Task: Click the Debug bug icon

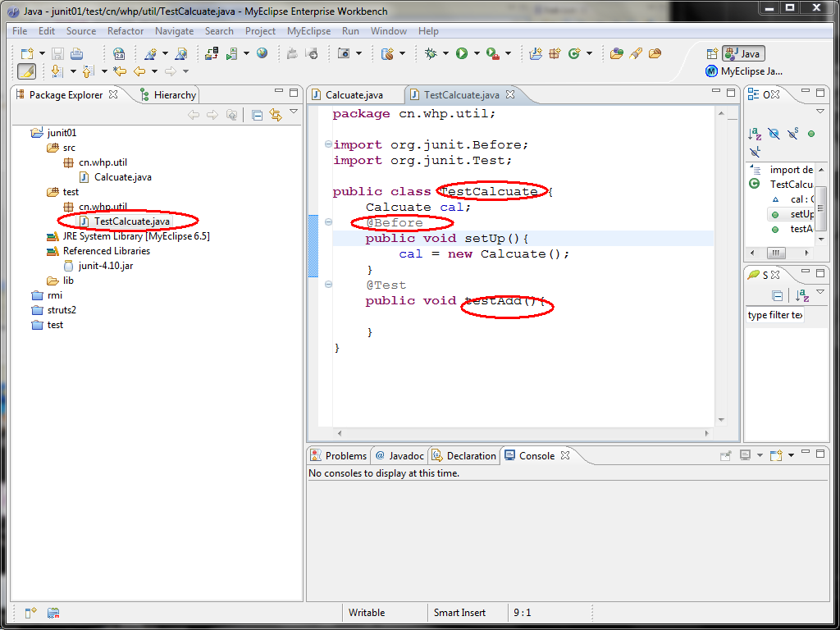Action: [x=431, y=53]
